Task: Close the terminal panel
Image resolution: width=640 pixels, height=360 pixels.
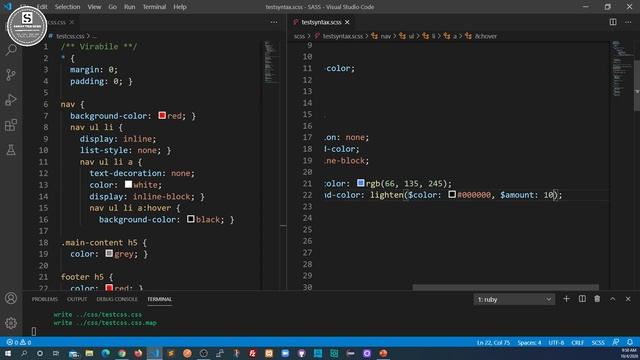Action: [628, 299]
